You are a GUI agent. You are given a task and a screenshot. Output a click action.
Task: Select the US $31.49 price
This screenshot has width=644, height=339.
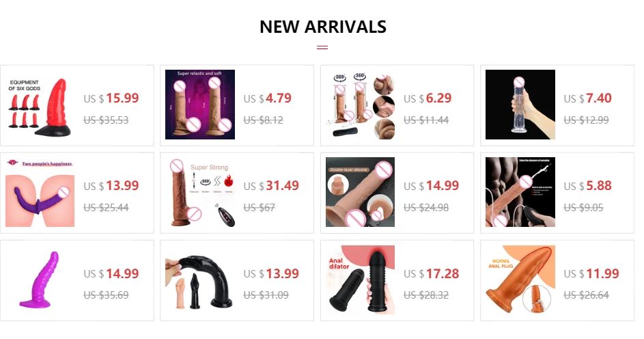point(271,186)
